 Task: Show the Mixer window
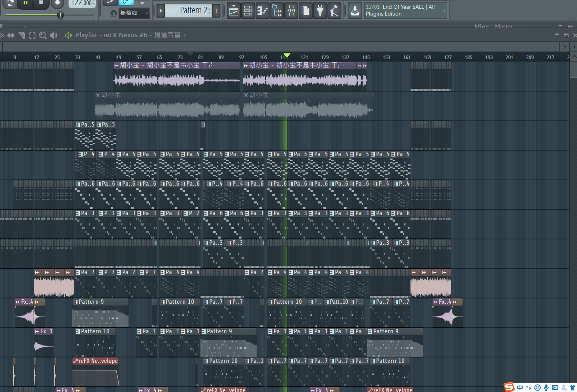[x=291, y=11]
